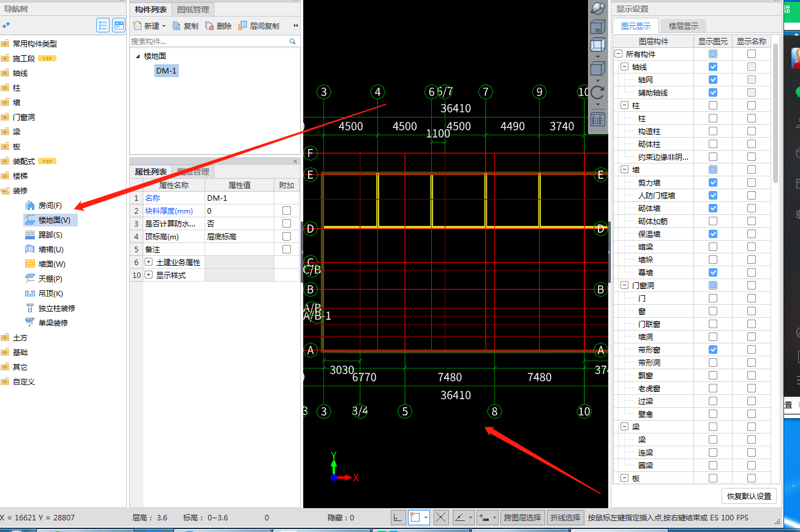Select 墙面(W) wall surface item
This screenshot has height=532, width=800.
pyautogui.click(x=45, y=264)
